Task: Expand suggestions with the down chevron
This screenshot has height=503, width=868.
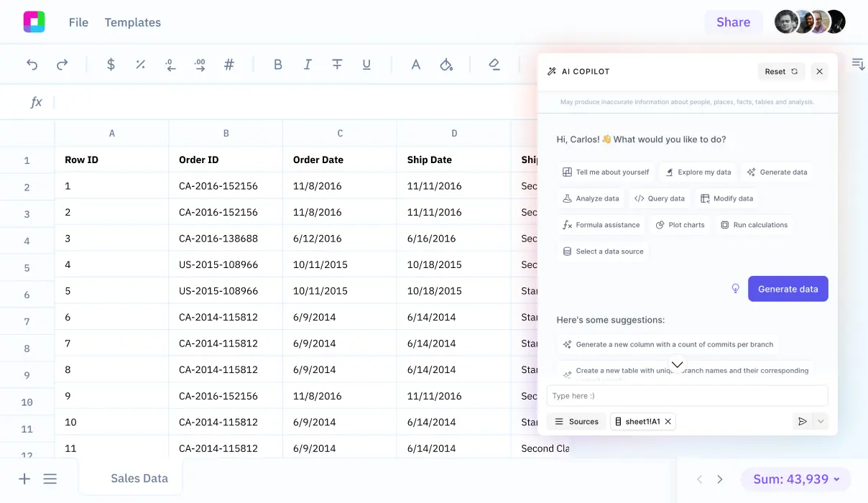Action: 677,364
